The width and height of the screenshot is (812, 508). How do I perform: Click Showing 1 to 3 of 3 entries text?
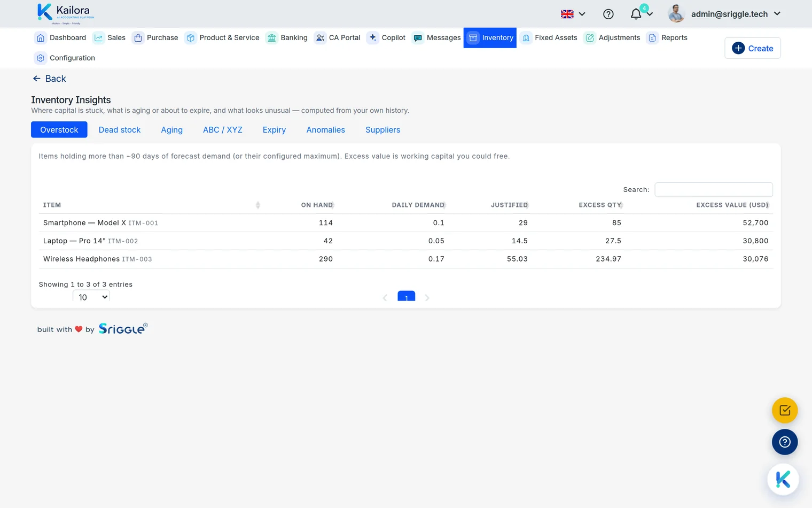85,284
